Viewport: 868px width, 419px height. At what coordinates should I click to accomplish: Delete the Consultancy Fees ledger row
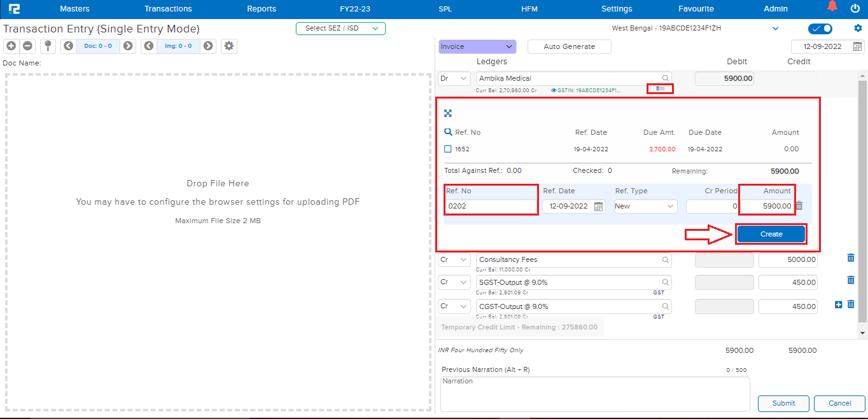(851, 258)
